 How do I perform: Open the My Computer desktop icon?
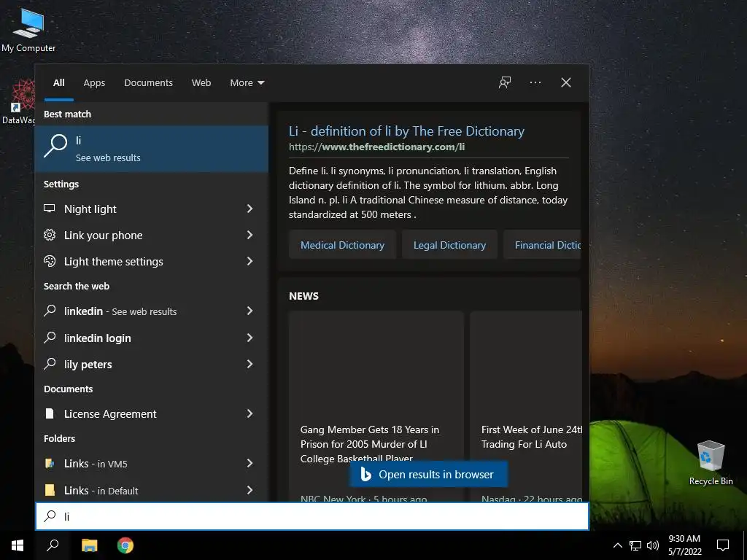(28, 30)
